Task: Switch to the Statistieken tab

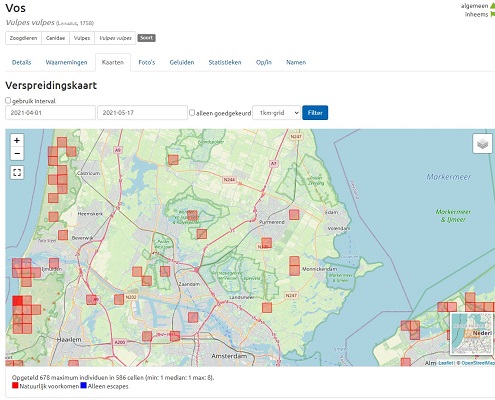Action: click(x=225, y=62)
